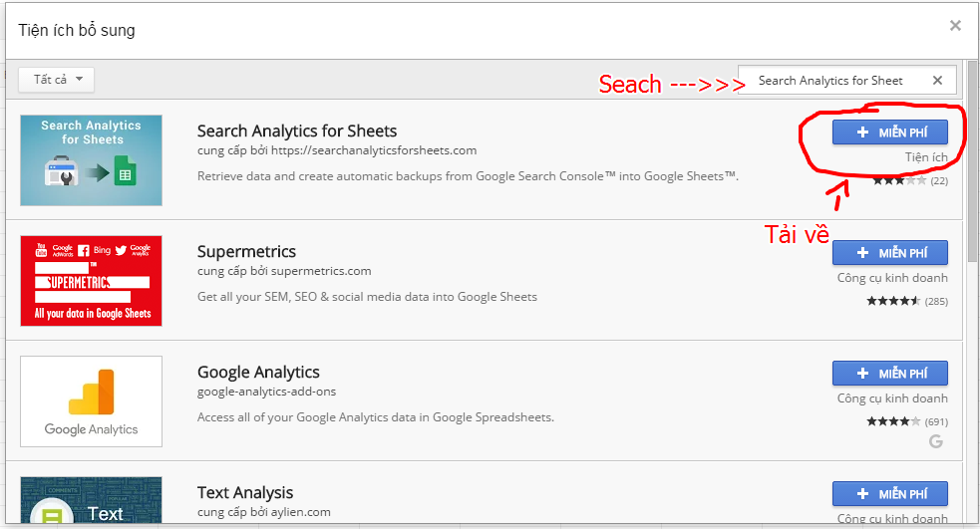Install Text Analysis with its MIỄN PHÍ button
This screenshot has height=529, width=980.
click(890, 494)
